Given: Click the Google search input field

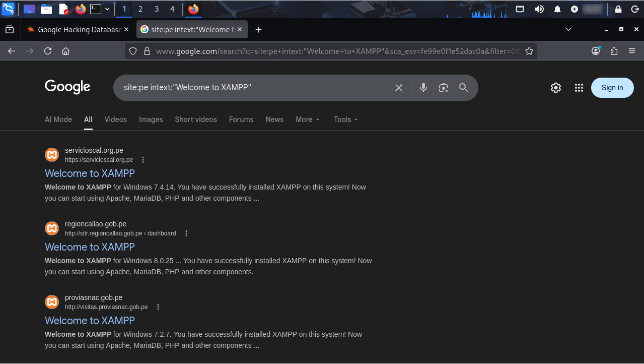Looking at the screenshot, I should click(252, 88).
